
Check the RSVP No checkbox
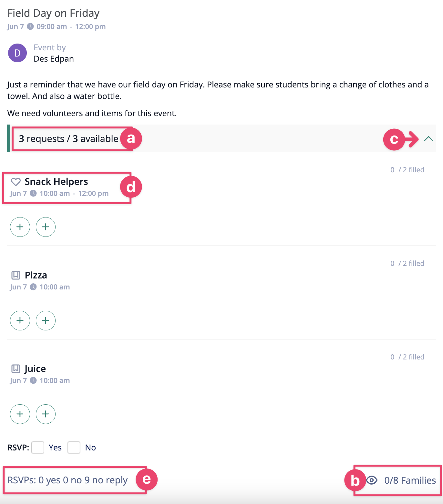(x=74, y=448)
